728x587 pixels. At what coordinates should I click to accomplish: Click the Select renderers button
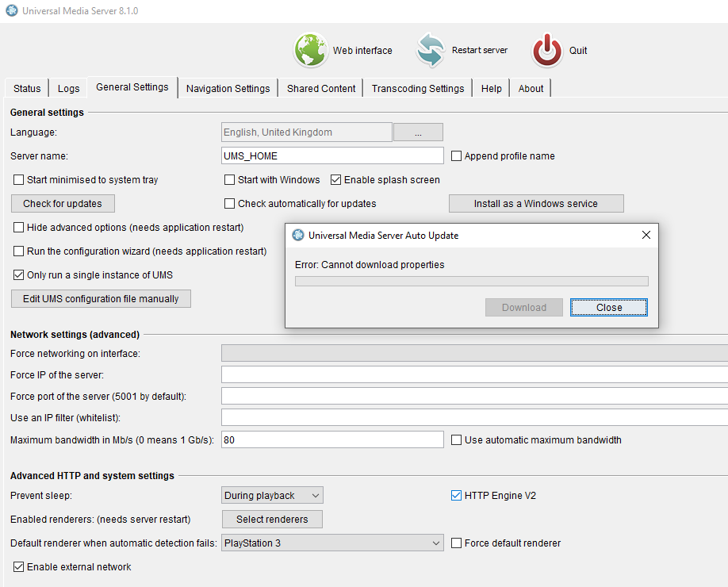[x=272, y=520]
